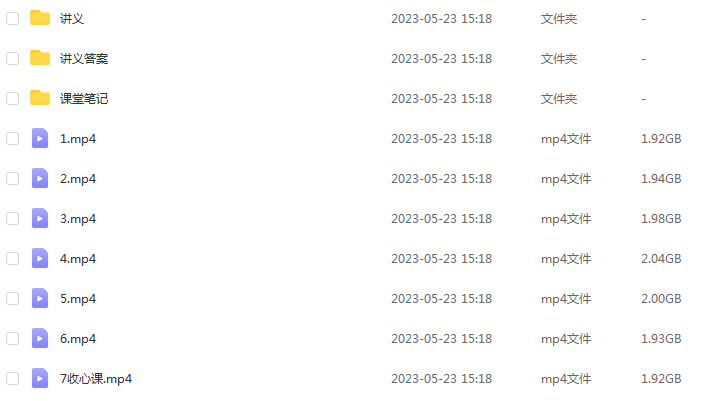The height and width of the screenshot is (401, 713).
Task: Tick the checkbox for 1.mp4
Action: pyautogui.click(x=13, y=139)
